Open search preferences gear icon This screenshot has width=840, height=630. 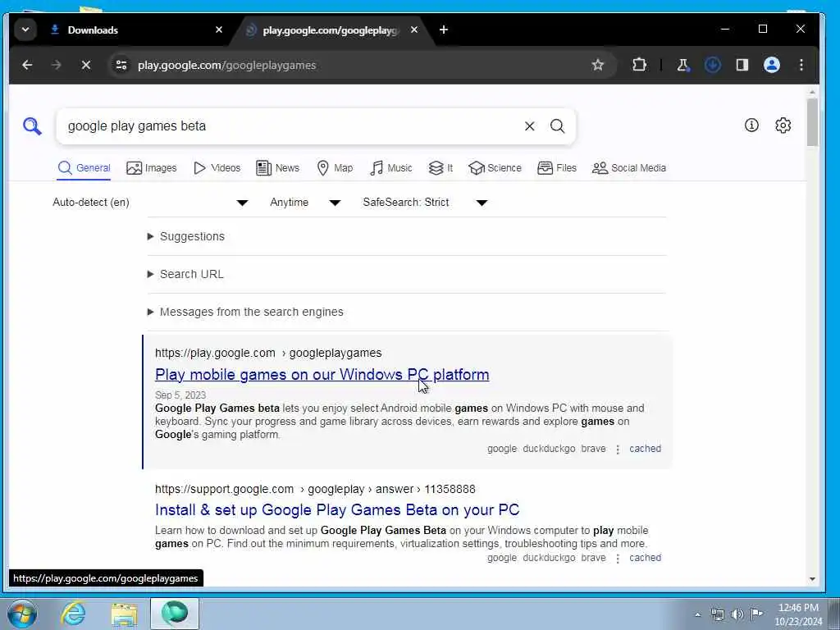tap(783, 126)
